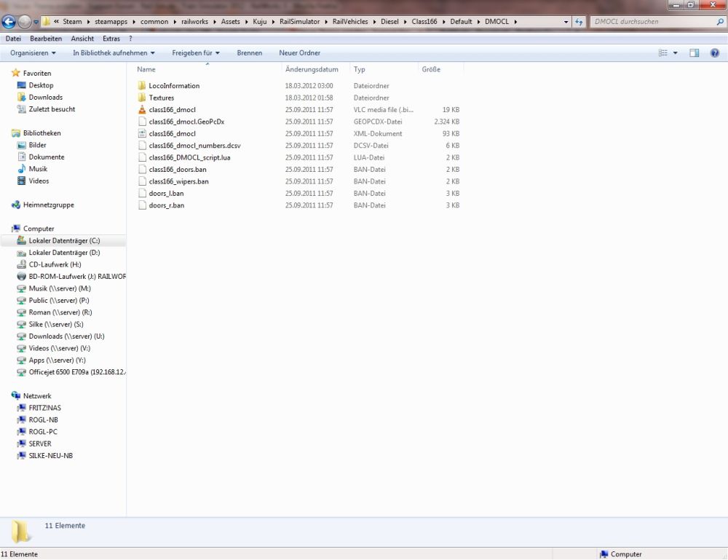Screen dimensions: 728x560
Task: Open the Bilder library
Action: pos(37,145)
